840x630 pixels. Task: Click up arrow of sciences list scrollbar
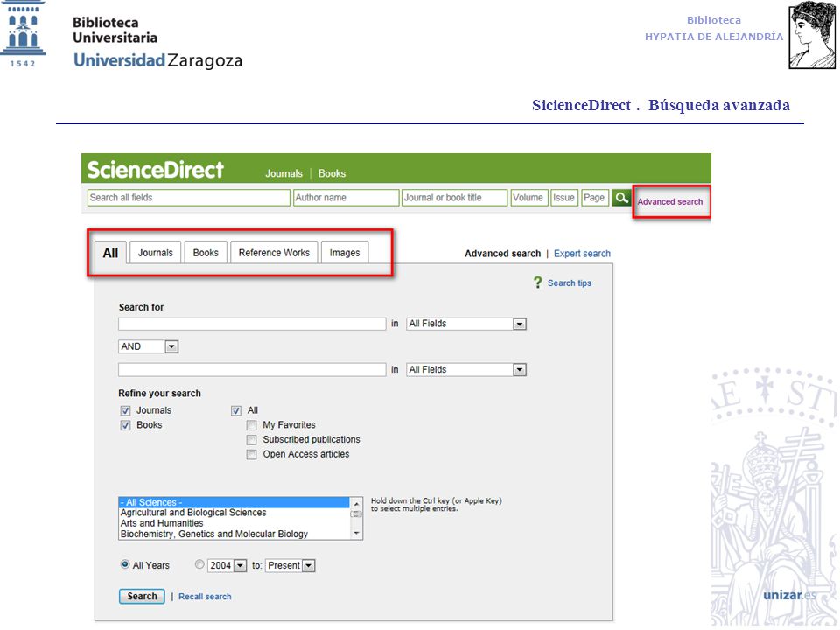tap(356, 504)
